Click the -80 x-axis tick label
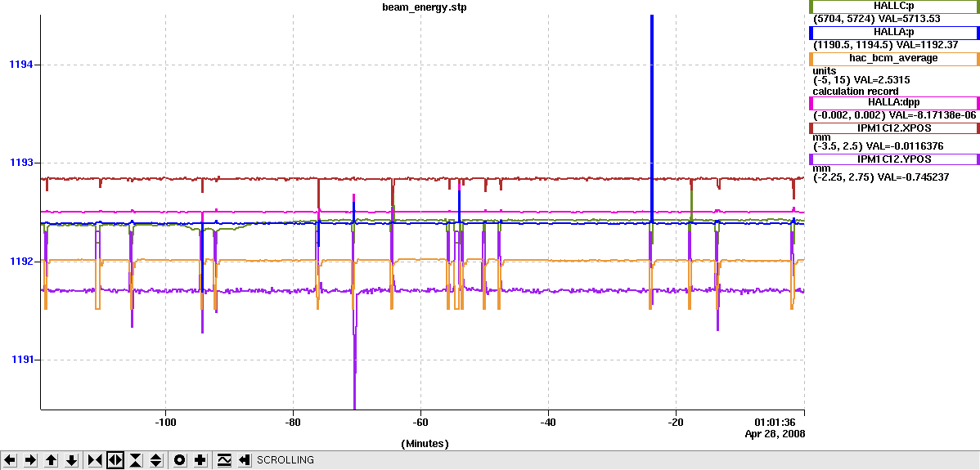Screen dimensions: 980x470 tap(293, 423)
